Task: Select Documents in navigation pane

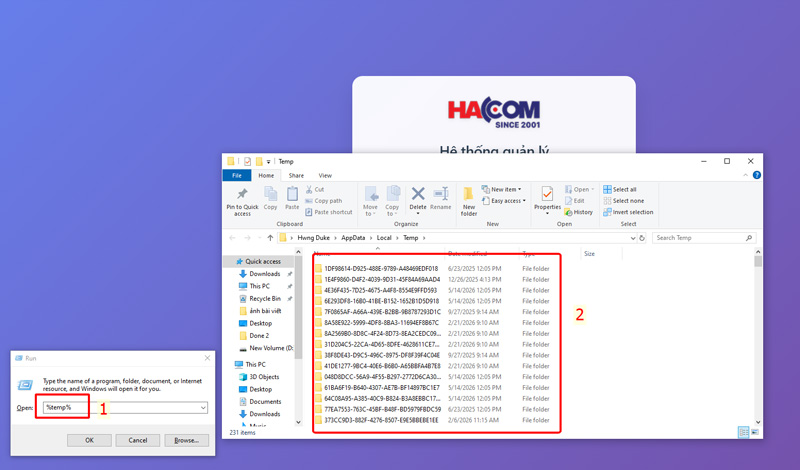Action: [260, 402]
